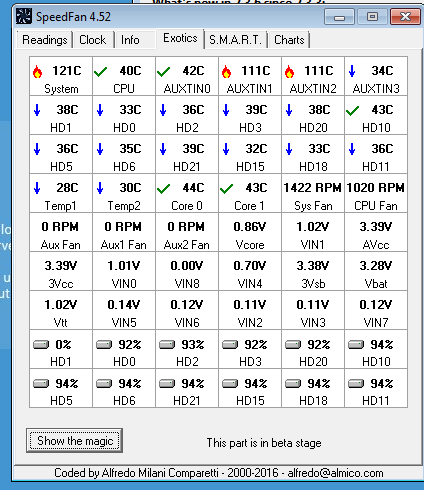Click the Aux2 Fan 0 RPM cell

coord(187,232)
